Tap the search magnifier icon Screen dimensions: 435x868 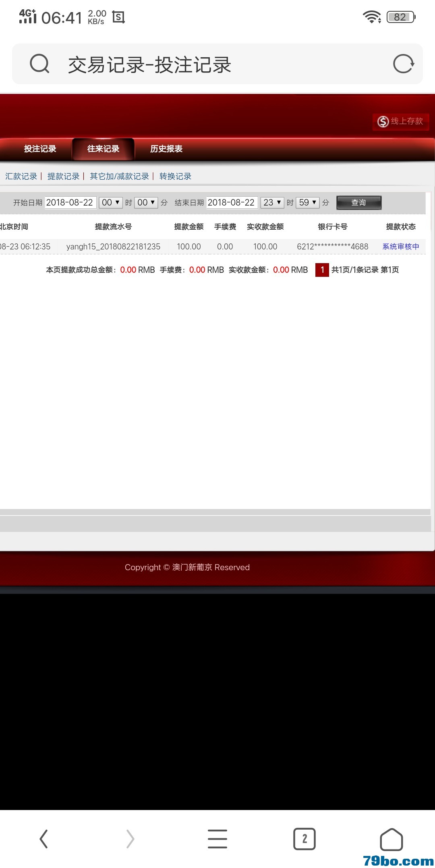[x=39, y=64]
